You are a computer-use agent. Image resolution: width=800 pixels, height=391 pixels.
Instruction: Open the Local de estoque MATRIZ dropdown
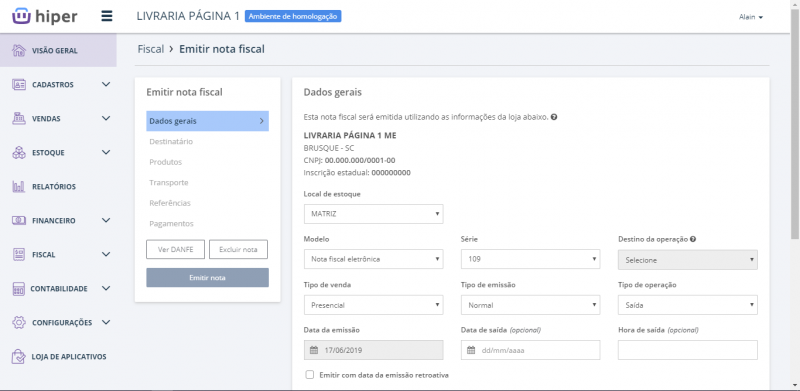[x=373, y=214]
